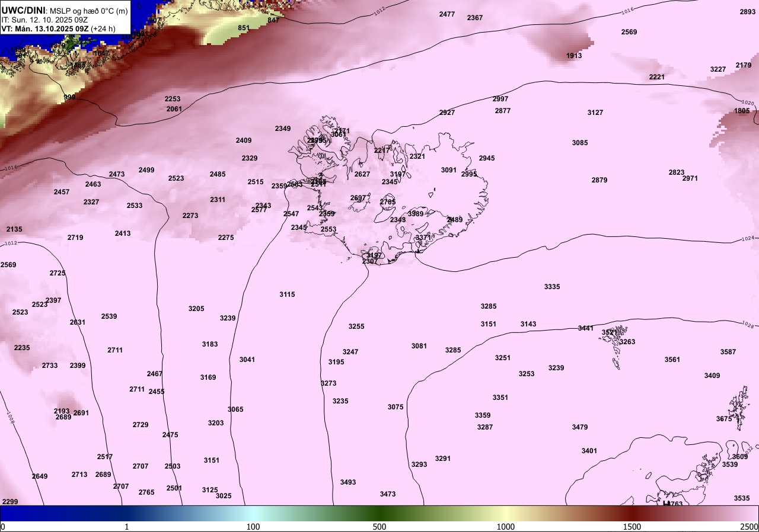
Task: Click the 3401 height value
Action: click(589, 451)
